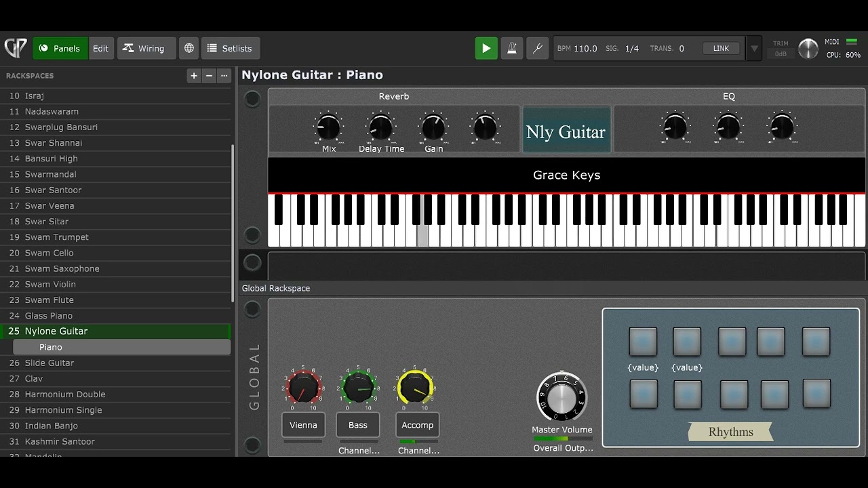This screenshot has width=868, height=488.
Task: Click the Grace Keys title bar
Action: [x=566, y=175]
